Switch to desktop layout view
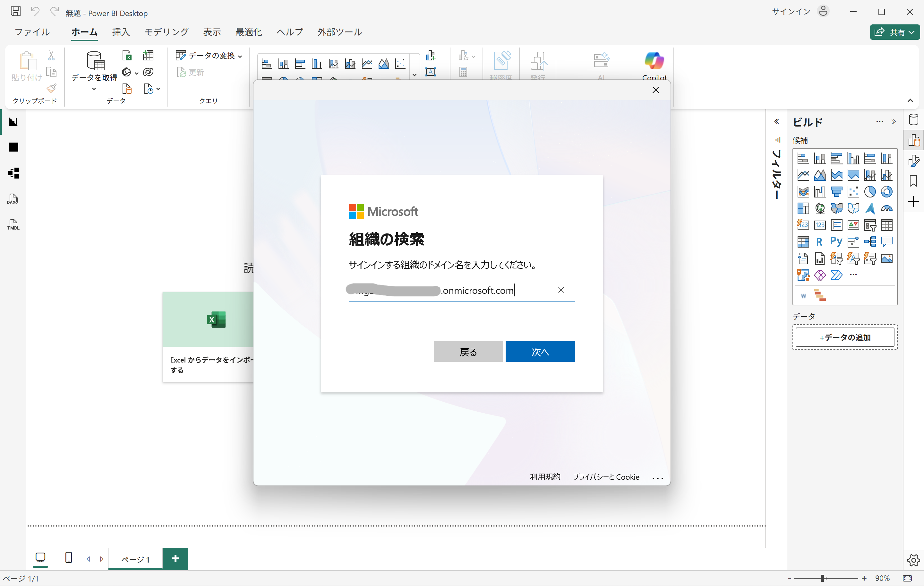 (40, 558)
